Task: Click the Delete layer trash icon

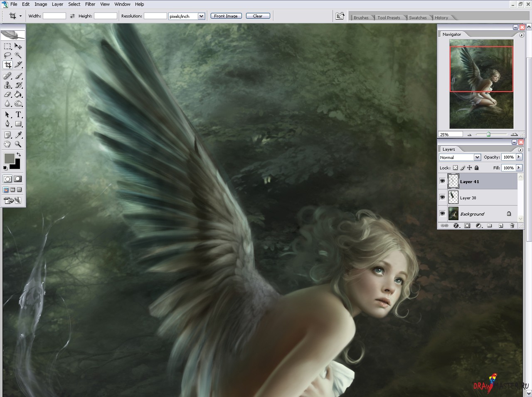Action: tap(512, 226)
